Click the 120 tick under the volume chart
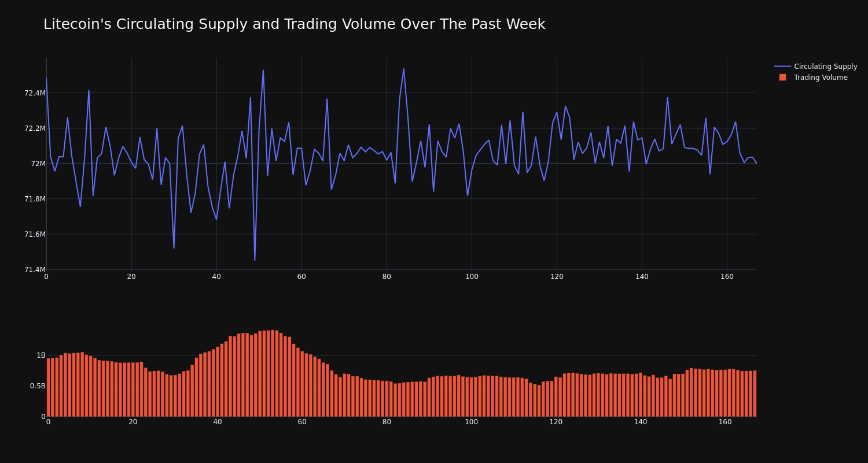Viewport: 868px width, 463px height. [556, 422]
